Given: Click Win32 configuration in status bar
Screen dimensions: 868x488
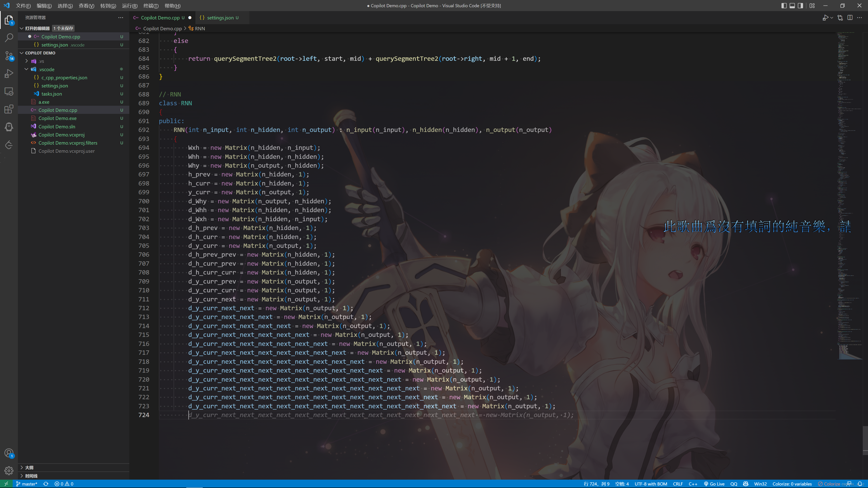Looking at the screenshot, I should tap(760, 484).
